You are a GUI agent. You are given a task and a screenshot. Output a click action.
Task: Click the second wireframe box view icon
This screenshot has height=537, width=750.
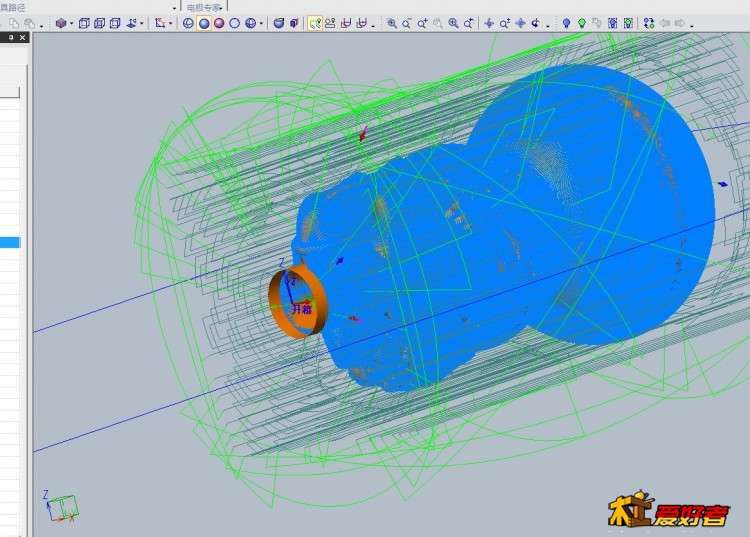tap(99, 23)
